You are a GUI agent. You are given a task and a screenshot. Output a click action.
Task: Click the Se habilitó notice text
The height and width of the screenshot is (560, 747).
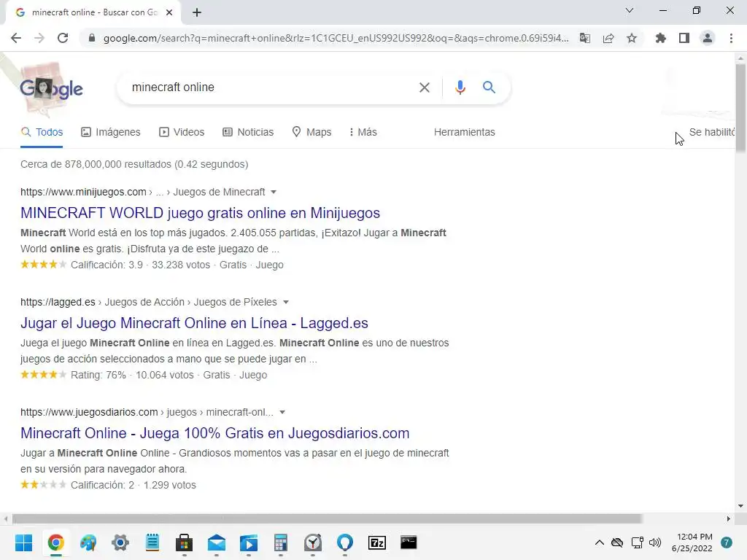(712, 132)
